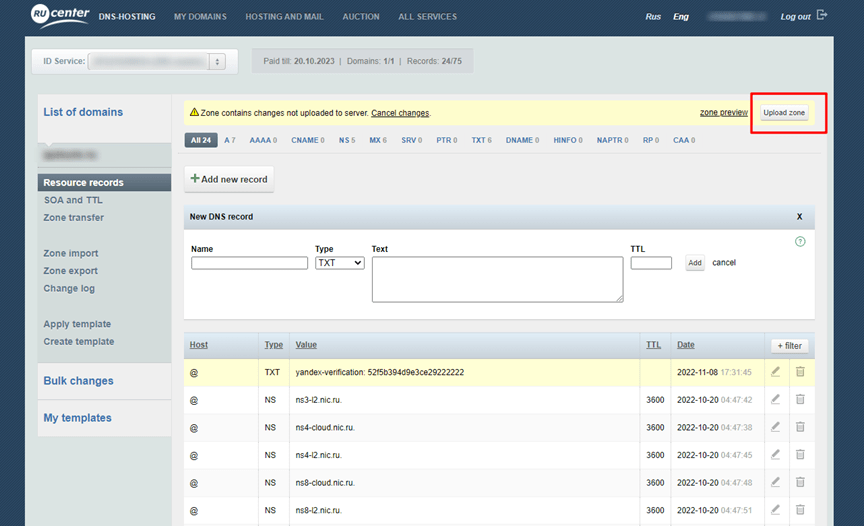Open AUCTION in top navigation

pyautogui.click(x=361, y=17)
